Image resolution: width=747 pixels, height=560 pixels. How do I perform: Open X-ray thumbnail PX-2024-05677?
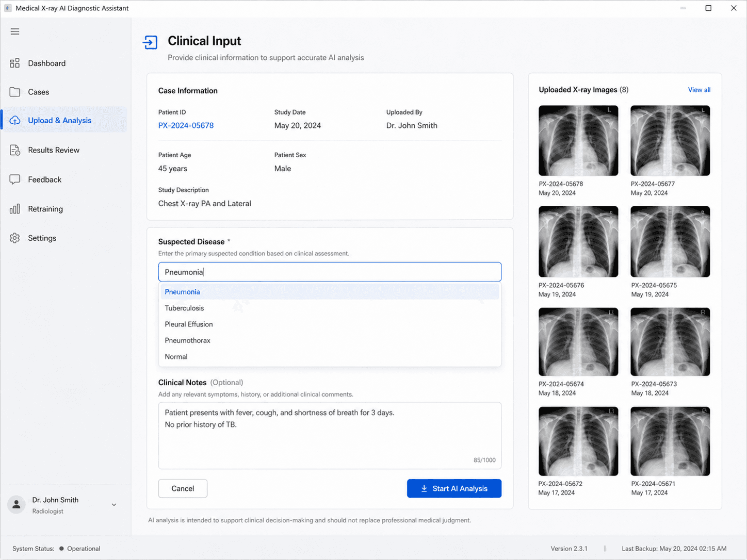[x=670, y=141]
